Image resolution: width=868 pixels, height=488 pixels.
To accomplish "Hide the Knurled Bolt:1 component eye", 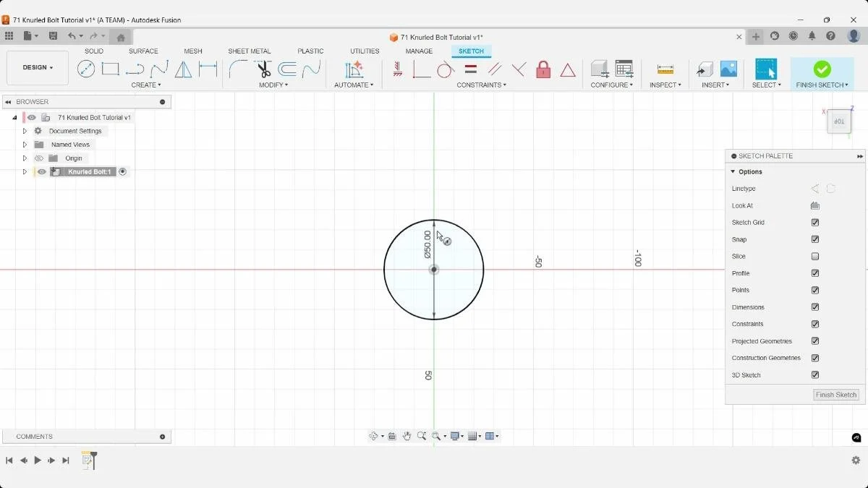I will [42, 172].
